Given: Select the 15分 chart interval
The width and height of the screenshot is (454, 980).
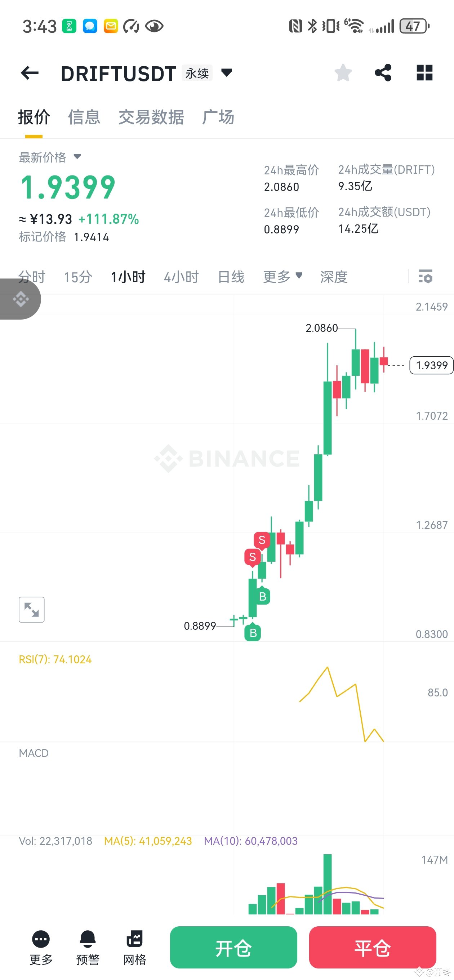Looking at the screenshot, I should click(78, 277).
